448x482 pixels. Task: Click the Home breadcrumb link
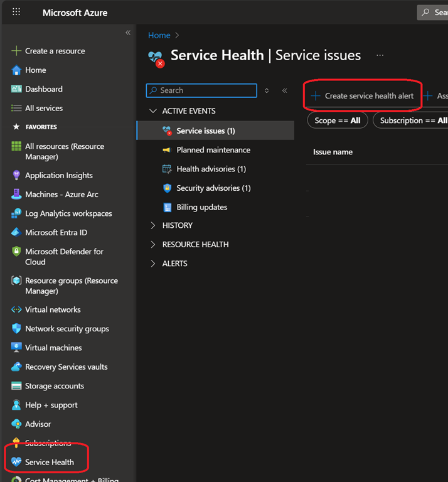(x=159, y=35)
